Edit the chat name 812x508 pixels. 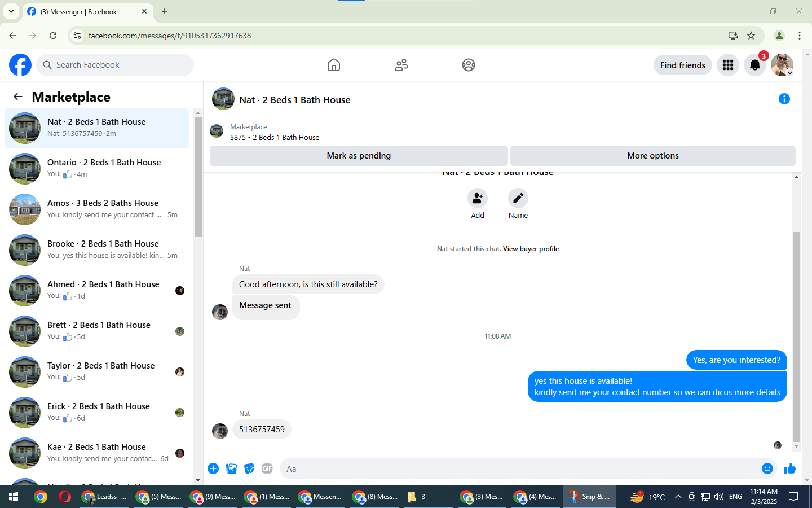518,198
